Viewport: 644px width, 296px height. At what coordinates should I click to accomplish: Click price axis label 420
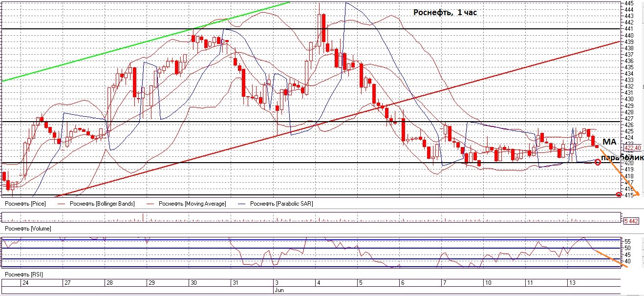(629, 163)
